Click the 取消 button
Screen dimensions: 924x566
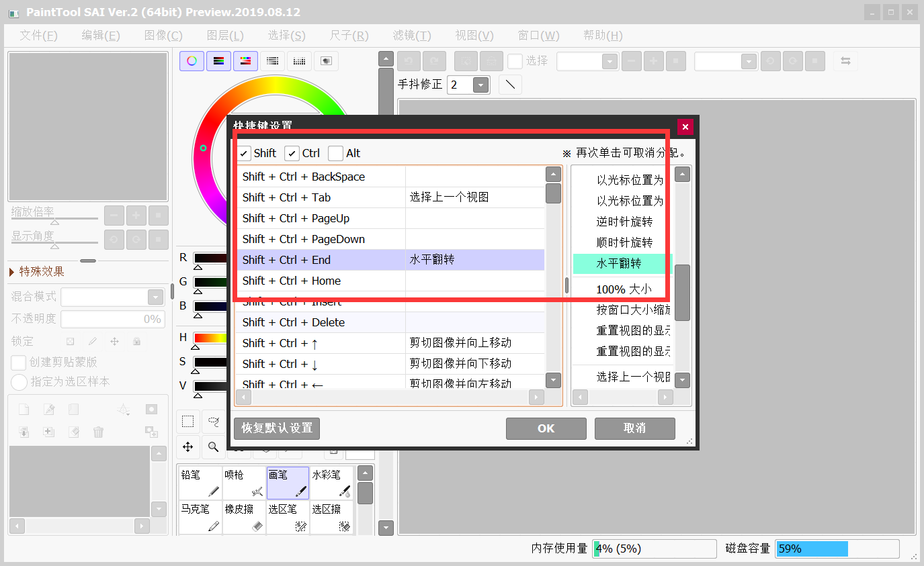click(x=635, y=428)
